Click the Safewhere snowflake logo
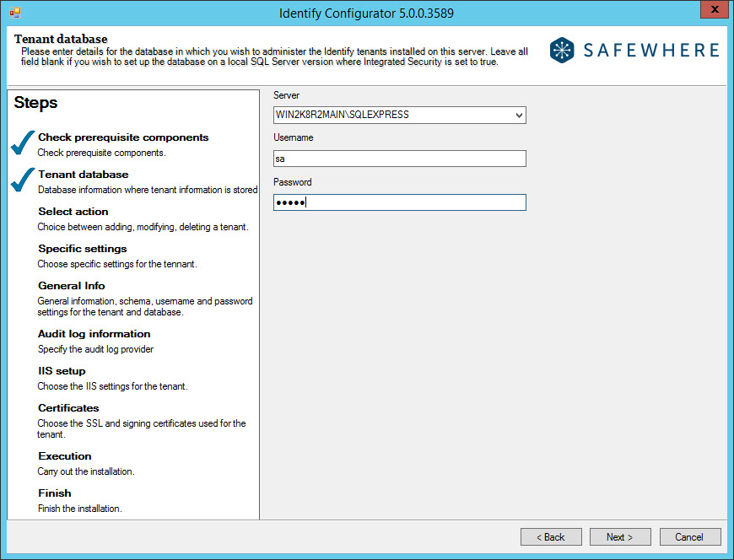Image resolution: width=734 pixels, height=560 pixels. point(562,51)
